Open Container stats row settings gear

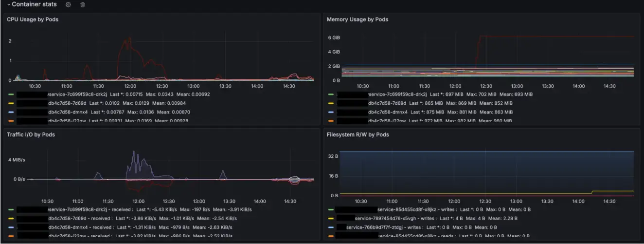68,4
